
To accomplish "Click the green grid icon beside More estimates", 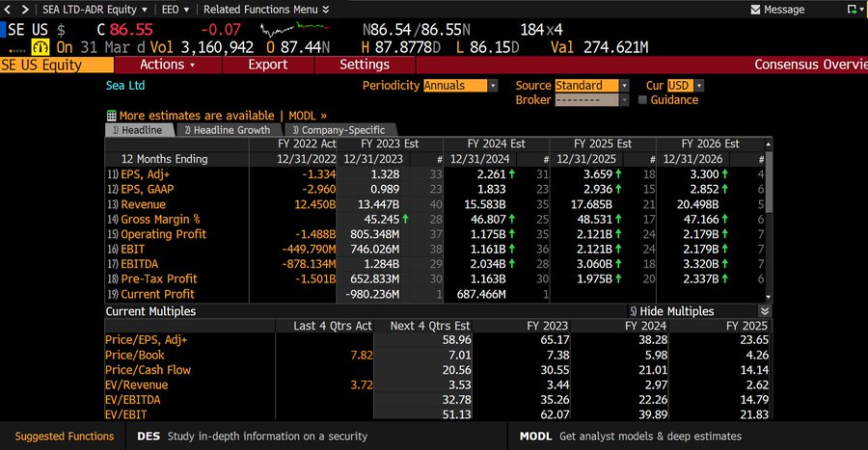I will tap(111, 115).
